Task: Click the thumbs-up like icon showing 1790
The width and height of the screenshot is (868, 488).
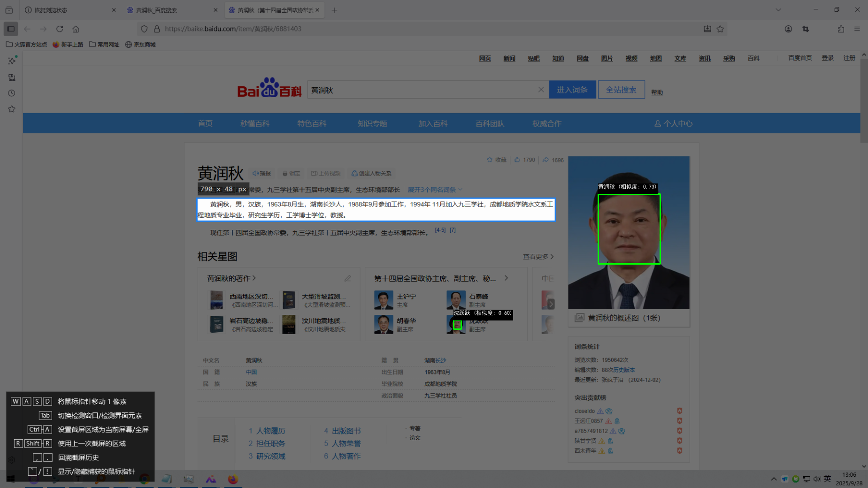Action: pyautogui.click(x=517, y=160)
